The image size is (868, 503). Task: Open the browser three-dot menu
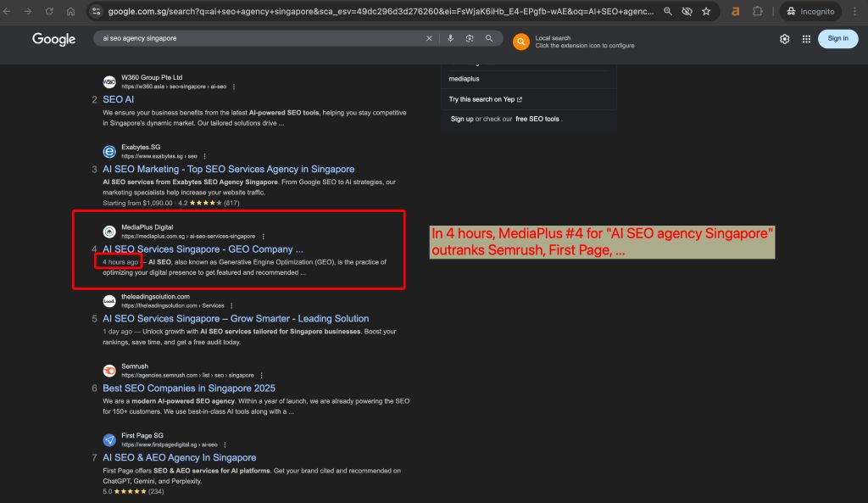[855, 11]
